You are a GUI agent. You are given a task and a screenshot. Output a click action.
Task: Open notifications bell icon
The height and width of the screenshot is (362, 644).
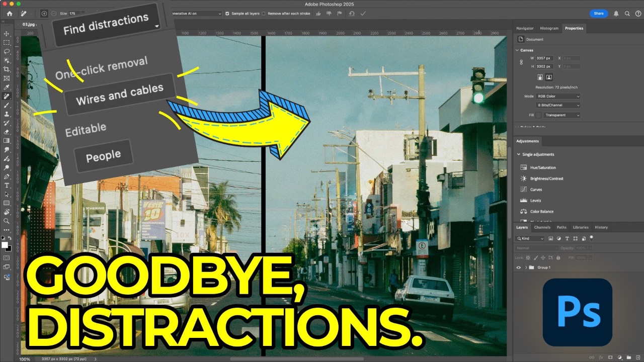pyautogui.click(x=616, y=14)
